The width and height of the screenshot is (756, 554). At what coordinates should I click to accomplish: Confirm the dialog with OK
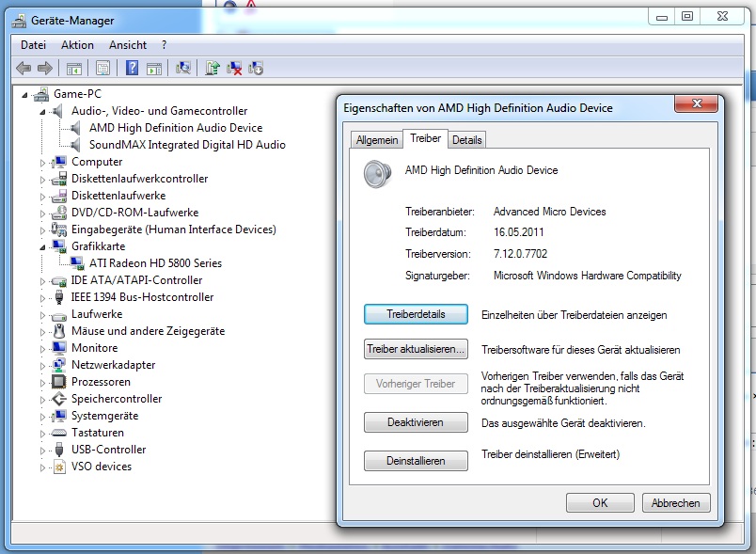[x=600, y=503]
